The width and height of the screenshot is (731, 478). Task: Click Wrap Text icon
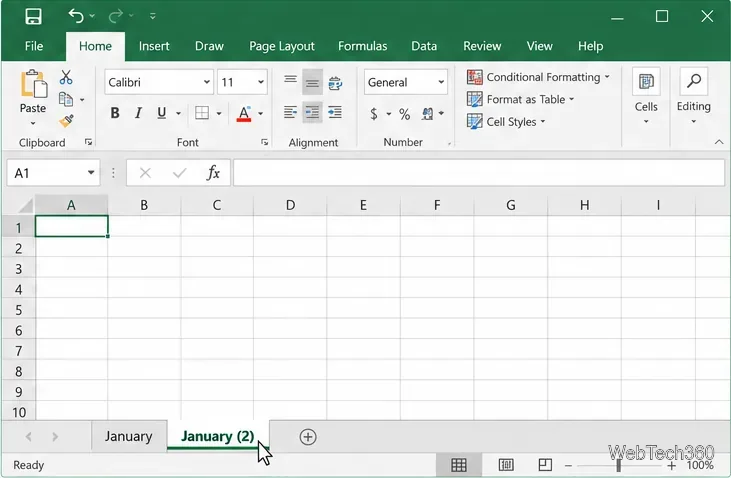(x=335, y=83)
